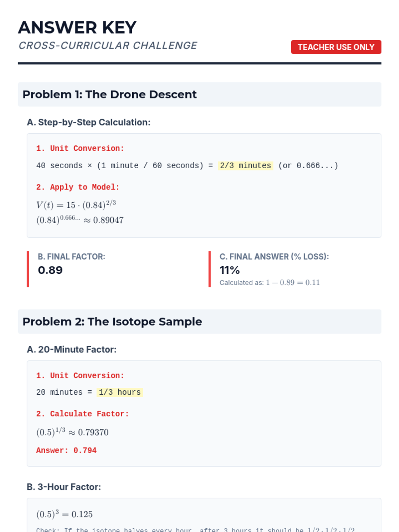
Task: Click the TEACHER USE ONLY badge
Action: (336, 47)
